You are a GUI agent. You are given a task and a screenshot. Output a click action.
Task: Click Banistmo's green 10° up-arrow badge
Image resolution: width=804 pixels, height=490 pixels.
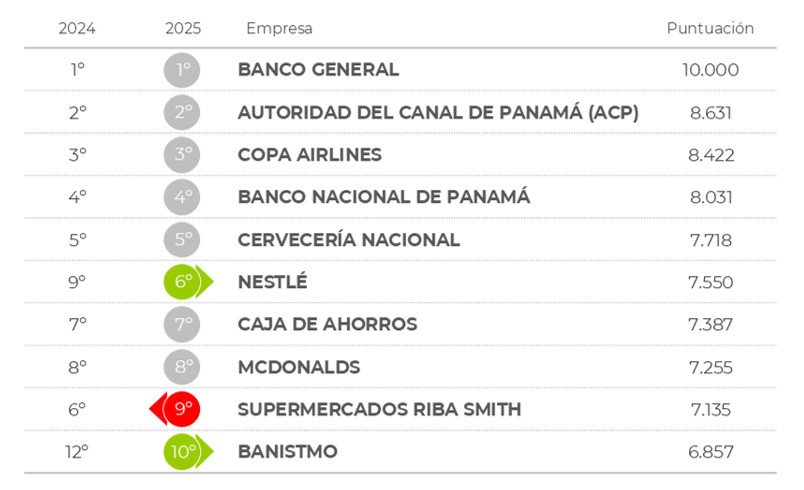tap(186, 451)
